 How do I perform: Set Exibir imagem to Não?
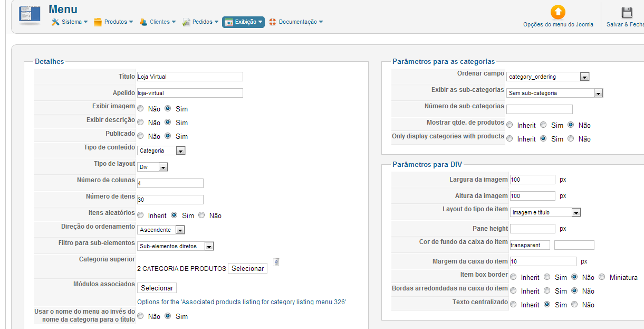[x=141, y=109]
